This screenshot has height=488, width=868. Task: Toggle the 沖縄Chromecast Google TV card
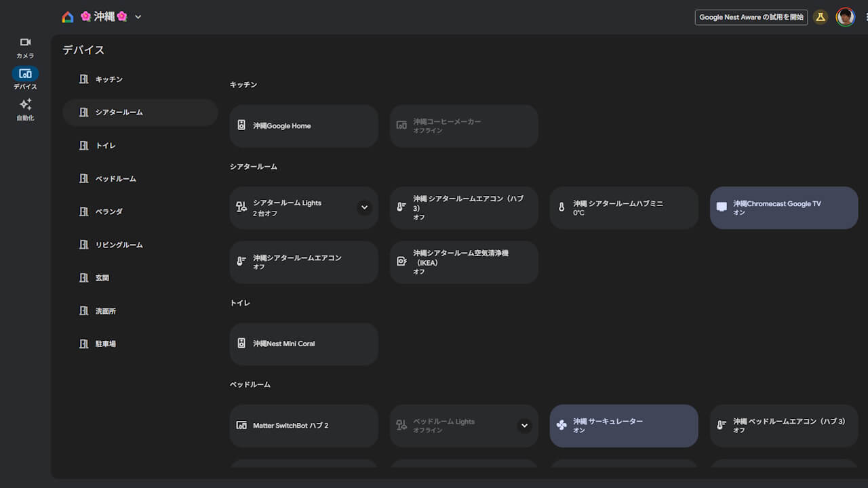[x=784, y=208]
